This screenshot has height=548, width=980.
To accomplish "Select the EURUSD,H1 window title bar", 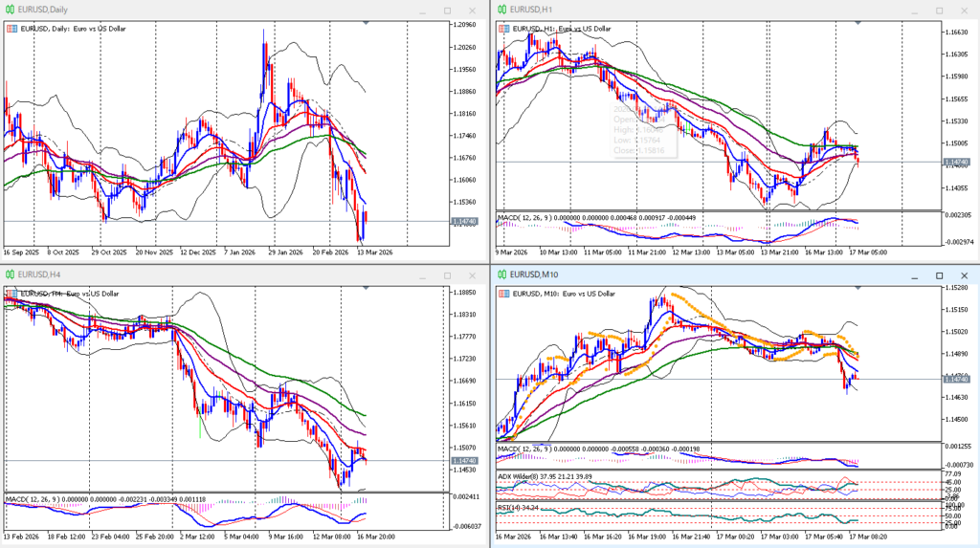I will (x=670, y=10).
